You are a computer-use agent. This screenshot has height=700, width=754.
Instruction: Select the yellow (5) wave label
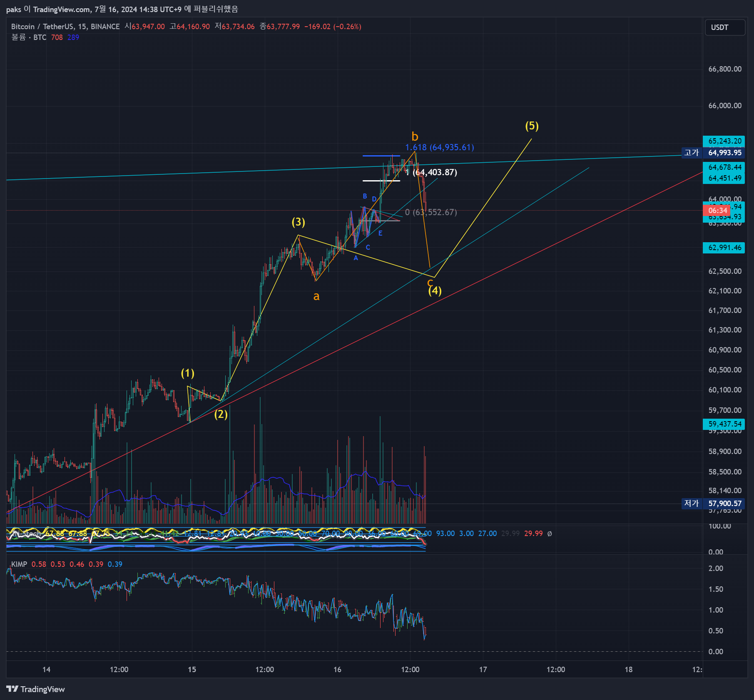(532, 126)
